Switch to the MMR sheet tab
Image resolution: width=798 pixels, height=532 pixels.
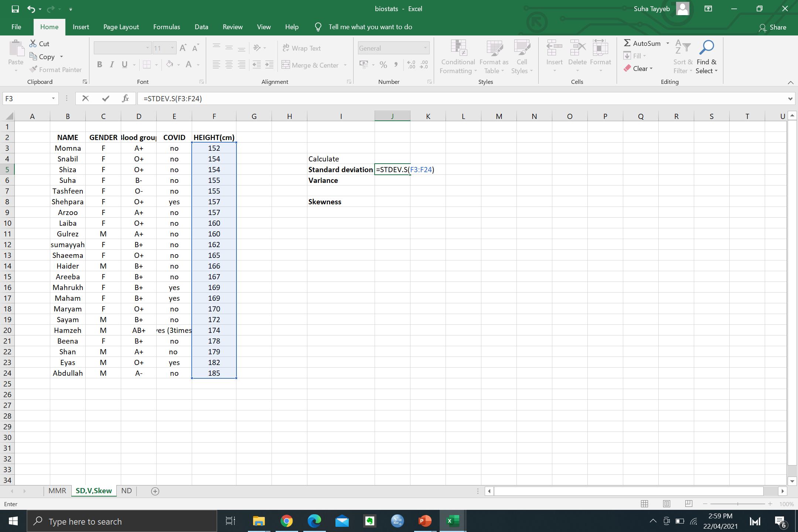click(57, 491)
